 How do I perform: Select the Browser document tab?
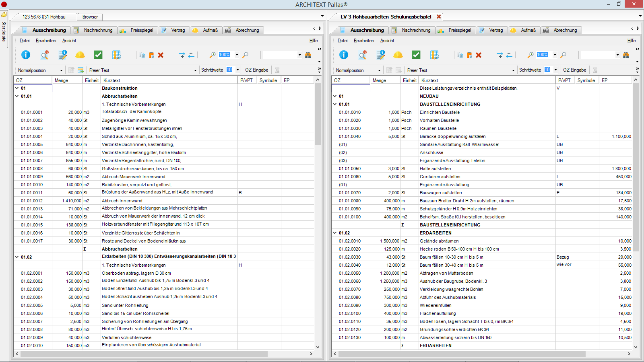[x=90, y=17]
